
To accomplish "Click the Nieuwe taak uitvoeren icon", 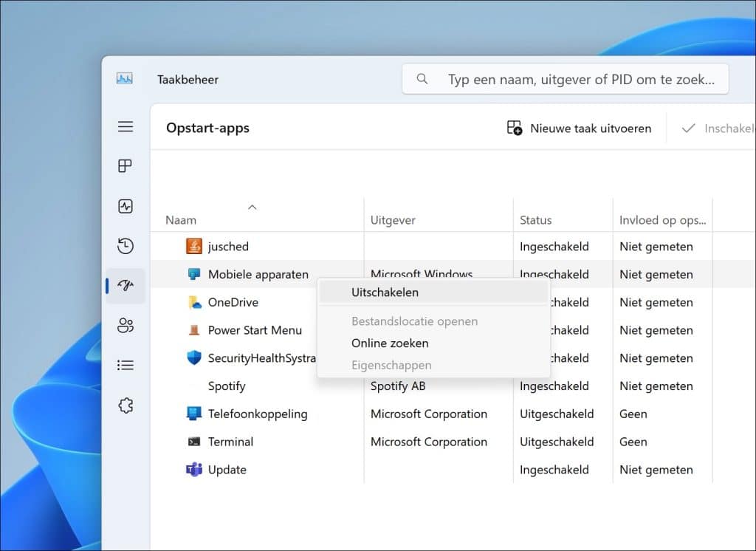I will (515, 128).
